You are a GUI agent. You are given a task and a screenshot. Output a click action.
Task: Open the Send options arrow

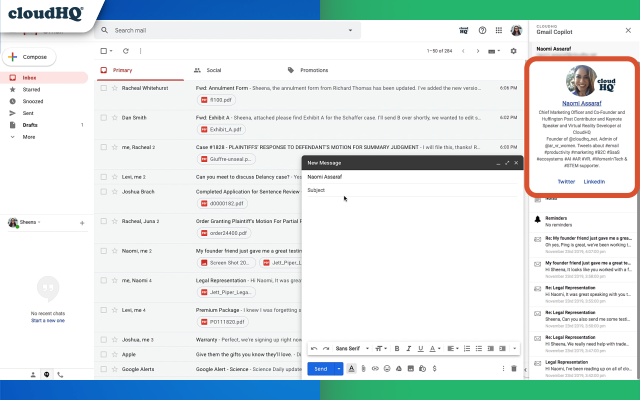click(x=339, y=369)
